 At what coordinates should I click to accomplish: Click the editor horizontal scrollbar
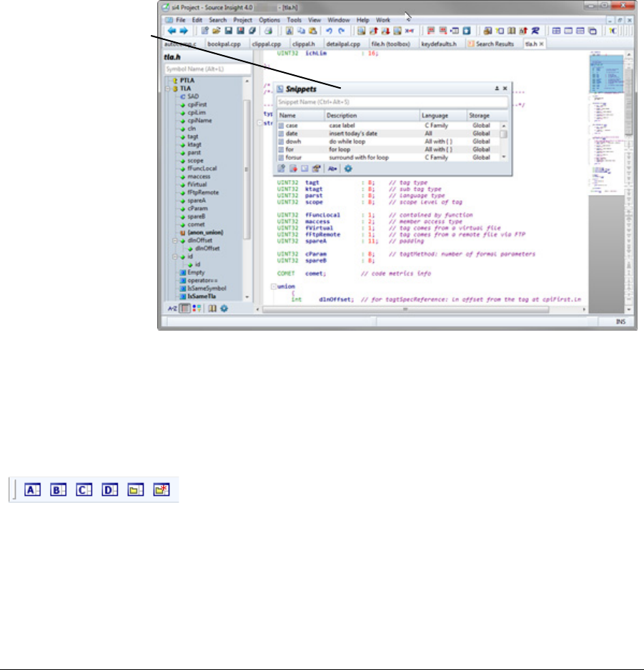pyautogui.click(x=405, y=309)
